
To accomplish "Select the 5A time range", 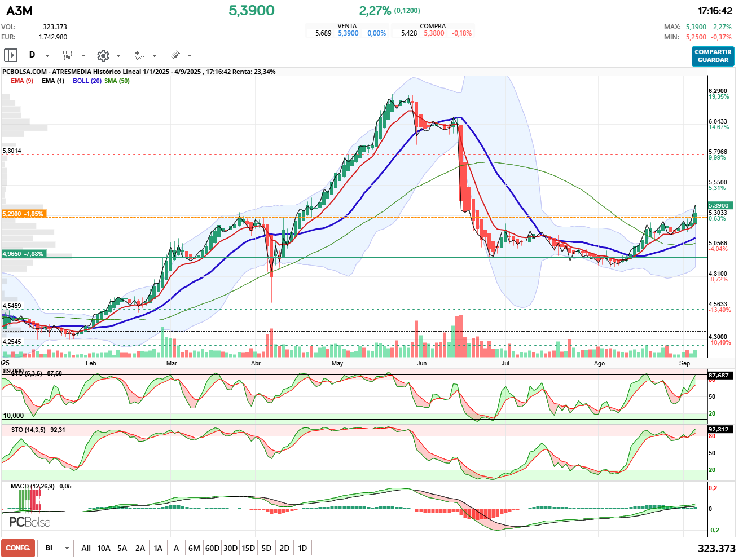I will 122,548.
